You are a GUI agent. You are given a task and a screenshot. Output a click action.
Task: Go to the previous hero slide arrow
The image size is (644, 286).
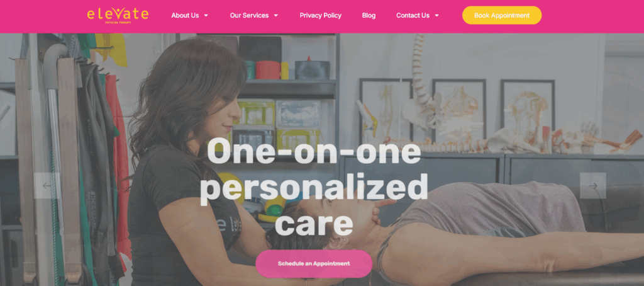[47, 186]
